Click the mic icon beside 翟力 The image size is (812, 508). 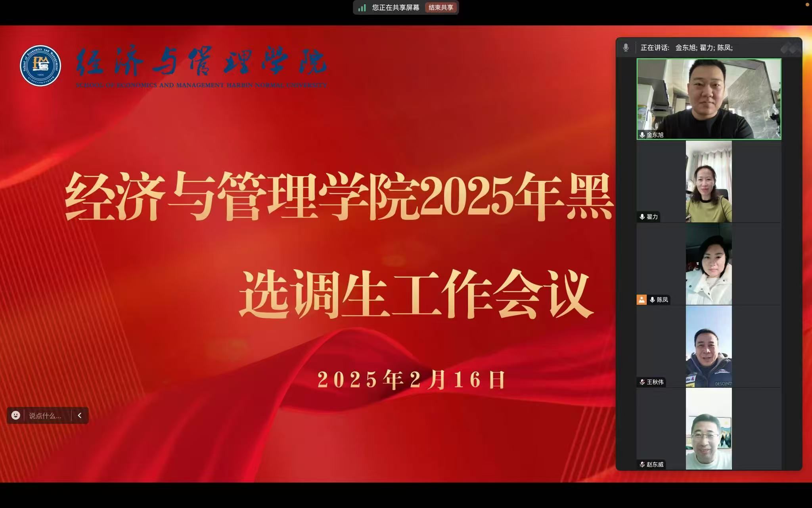point(642,217)
